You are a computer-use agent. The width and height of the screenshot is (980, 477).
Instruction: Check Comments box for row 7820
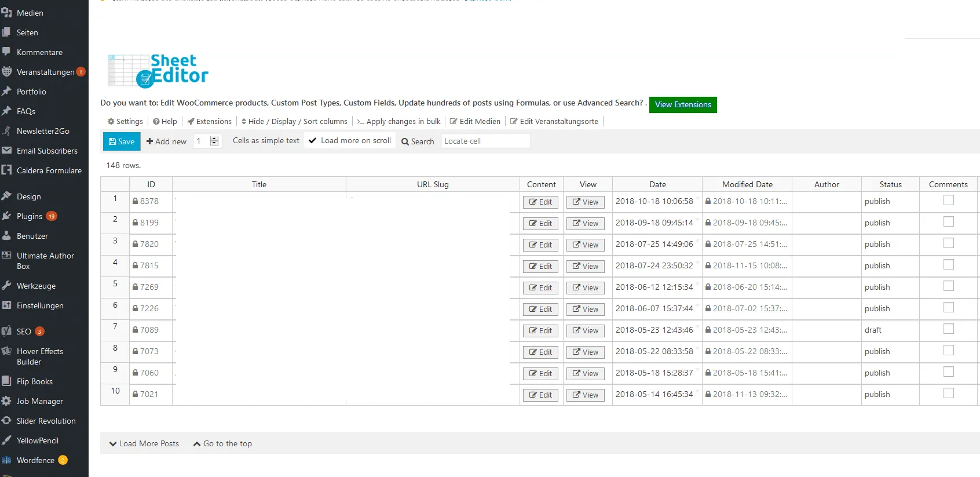tap(948, 243)
